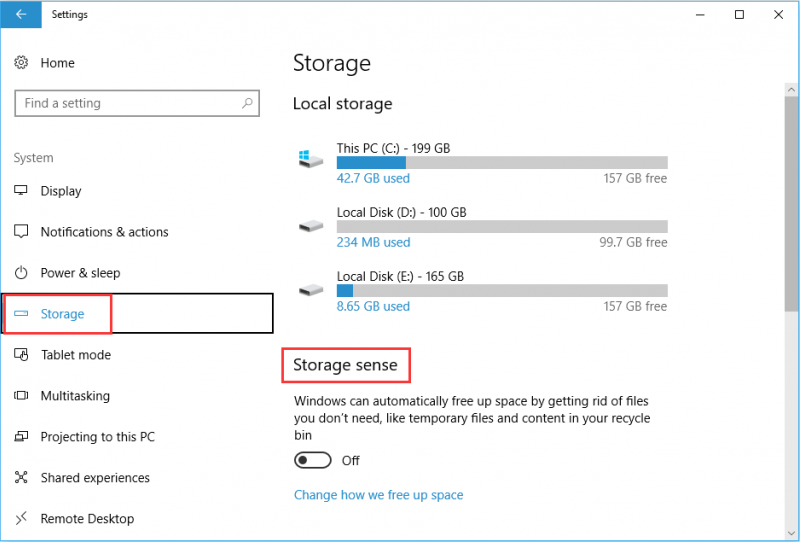Click the Find a setting search box
Viewport: 800px width, 542px height.
pyautogui.click(x=137, y=103)
